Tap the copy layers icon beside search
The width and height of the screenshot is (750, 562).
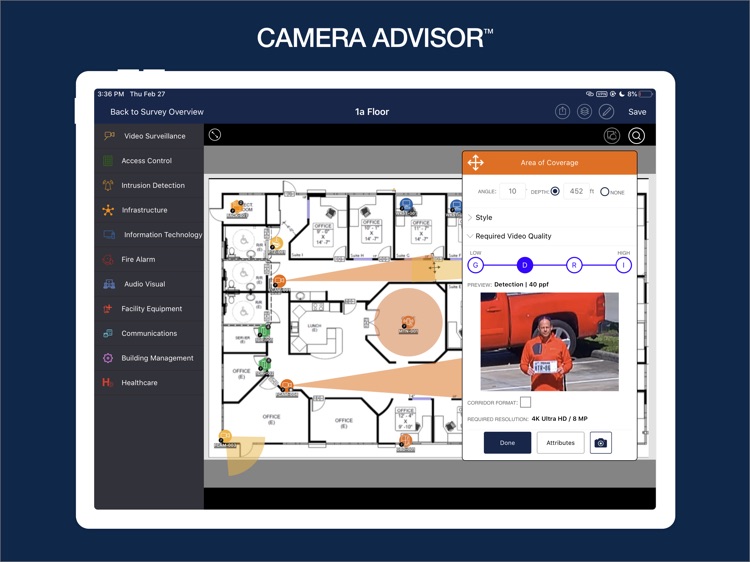tap(612, 136)
